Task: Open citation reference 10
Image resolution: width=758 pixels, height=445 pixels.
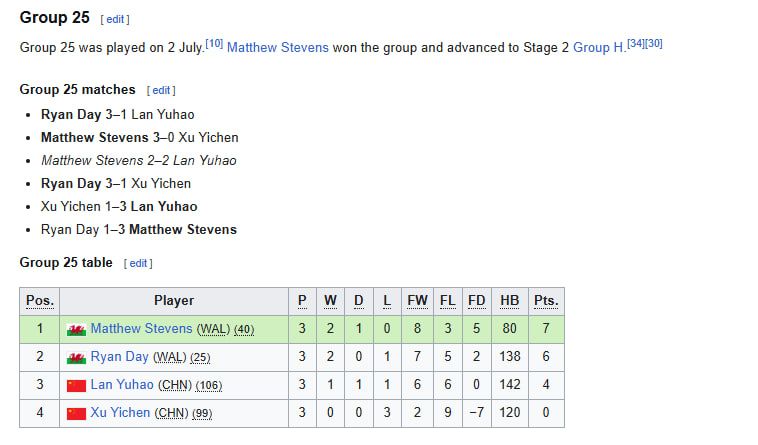Action: [214, 43]
